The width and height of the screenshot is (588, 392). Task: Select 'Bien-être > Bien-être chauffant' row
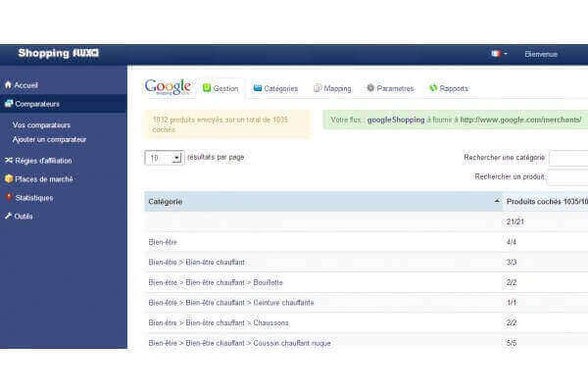(x=367, y=263)
